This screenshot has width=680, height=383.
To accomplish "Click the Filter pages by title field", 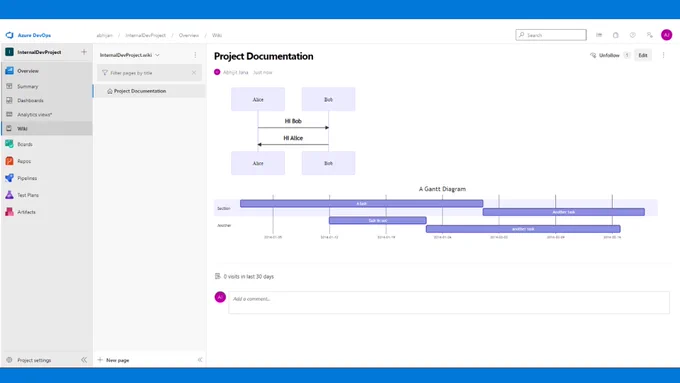I will [x=149, y=73].
